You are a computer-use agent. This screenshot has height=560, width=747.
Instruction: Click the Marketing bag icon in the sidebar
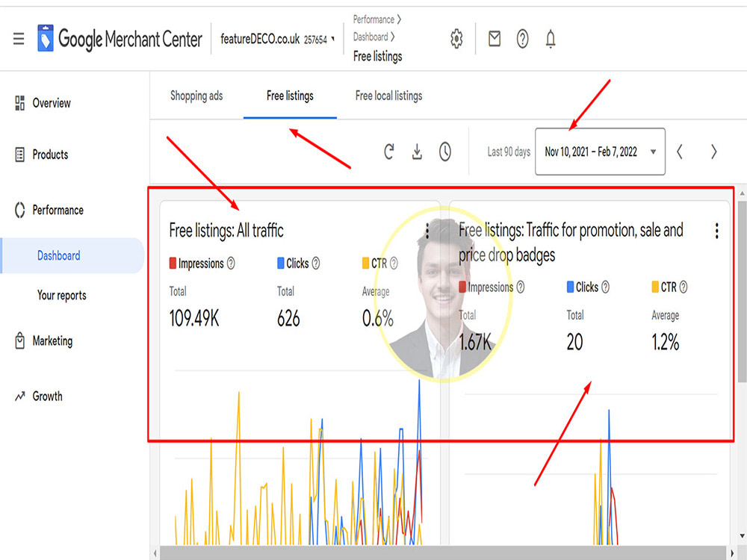click(20, 341)
